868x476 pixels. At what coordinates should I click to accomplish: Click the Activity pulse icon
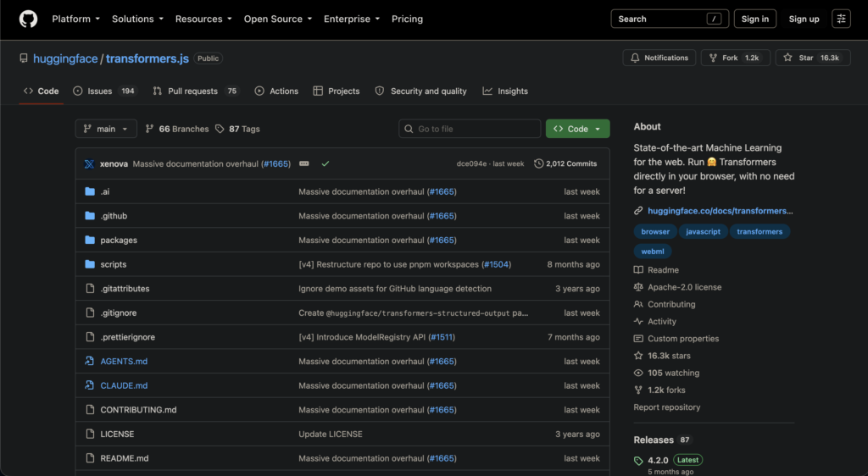(638, 321)
